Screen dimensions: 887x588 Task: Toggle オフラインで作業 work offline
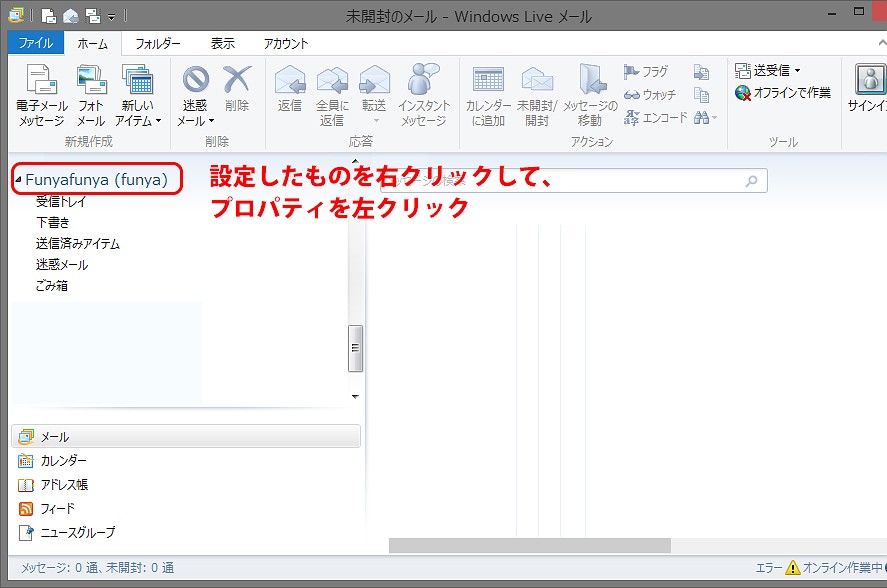click(783, 92)
